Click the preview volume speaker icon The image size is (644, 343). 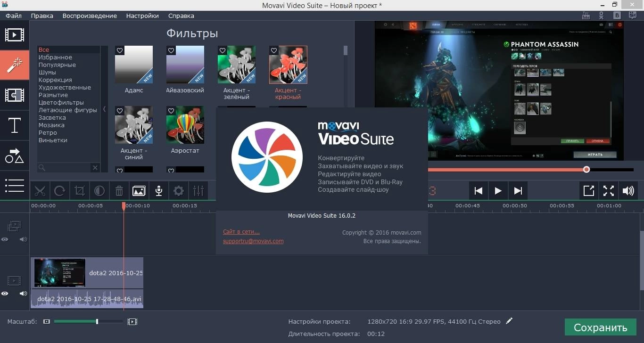(628, 191)
